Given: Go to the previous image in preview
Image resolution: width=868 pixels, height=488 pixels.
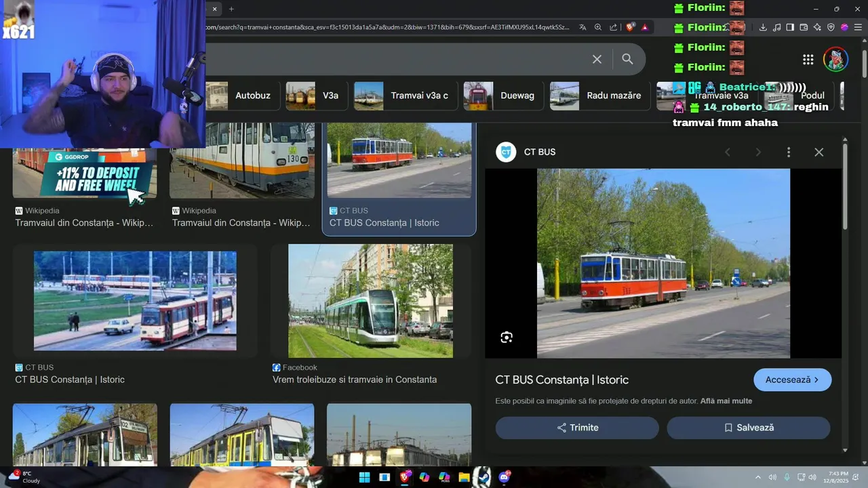Looking at the screenshot, I should click(728, 152).
